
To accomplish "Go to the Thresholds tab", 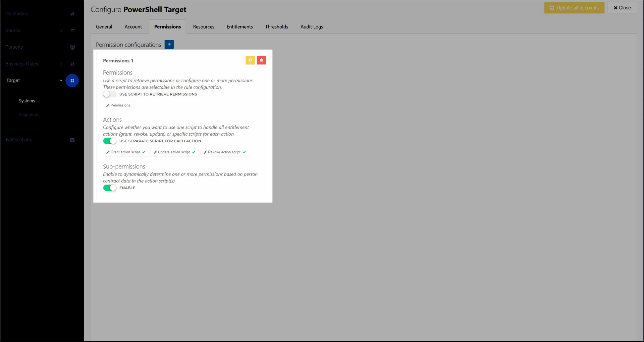I will (277, 27).
